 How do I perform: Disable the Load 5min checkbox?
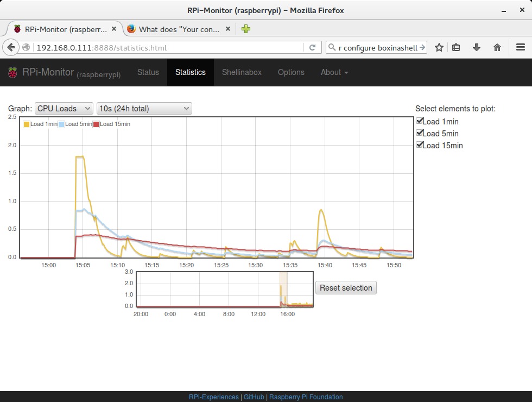tap(419, 133)
